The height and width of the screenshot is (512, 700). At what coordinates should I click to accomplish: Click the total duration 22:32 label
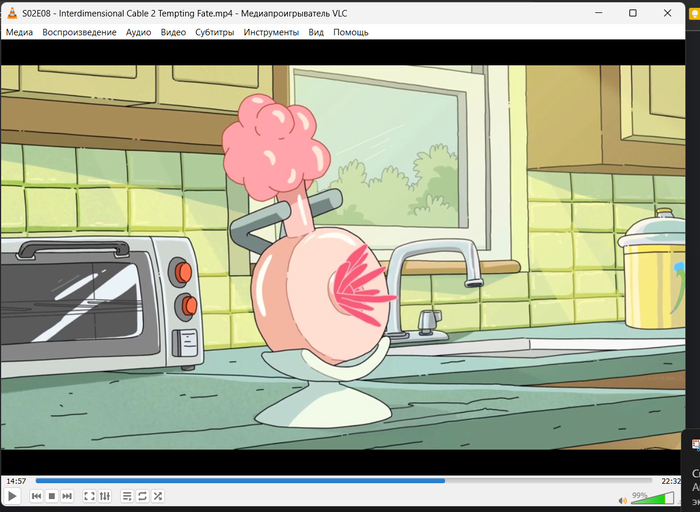[671, 481]
